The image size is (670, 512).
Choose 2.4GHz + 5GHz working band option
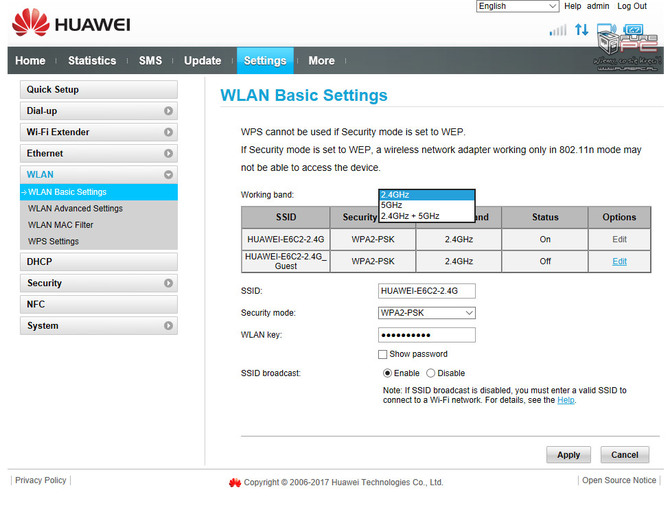(426, 216)
